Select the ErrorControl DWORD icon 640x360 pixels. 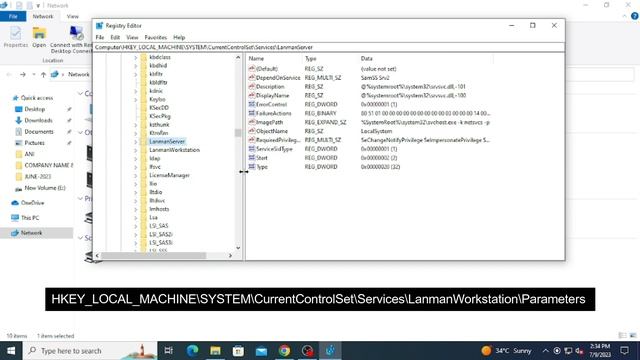[252, 104]
